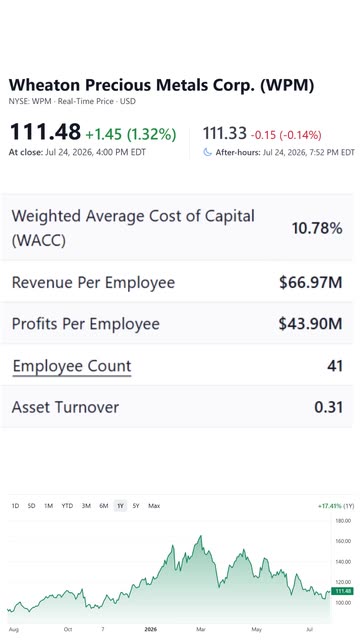Select the Revenue Per Employee row
The image size is (360, 640).
pyautogui.click(x=176, y=282)
